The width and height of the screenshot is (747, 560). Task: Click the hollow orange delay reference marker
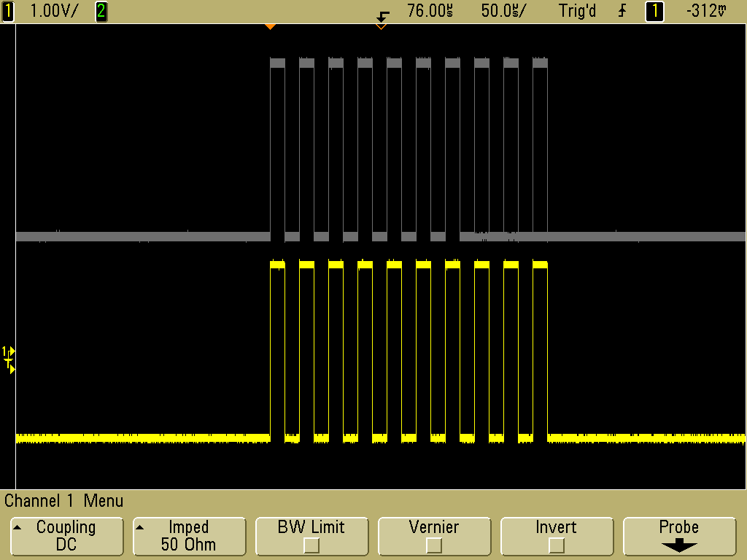point(380,27)
